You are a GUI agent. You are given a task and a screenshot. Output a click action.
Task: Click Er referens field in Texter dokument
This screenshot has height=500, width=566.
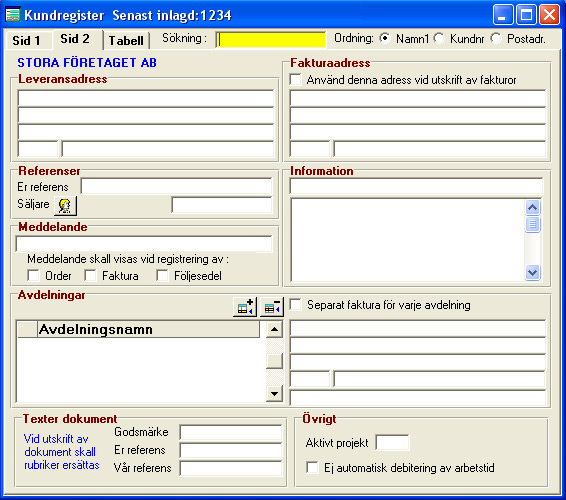[231, 451]
